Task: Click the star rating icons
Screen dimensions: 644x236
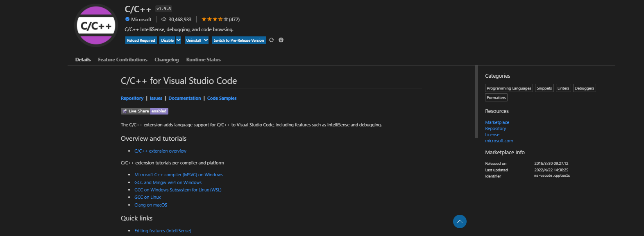Action: tap(215, 19)
